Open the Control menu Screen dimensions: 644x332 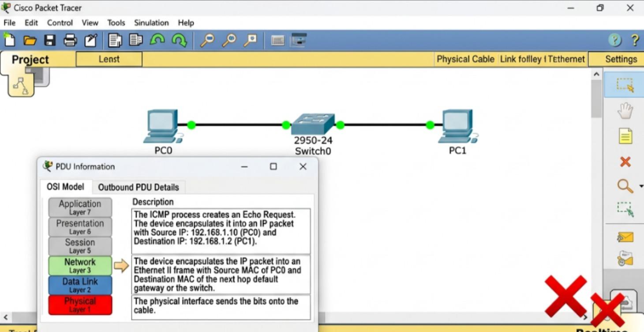(x=60, y=23)
